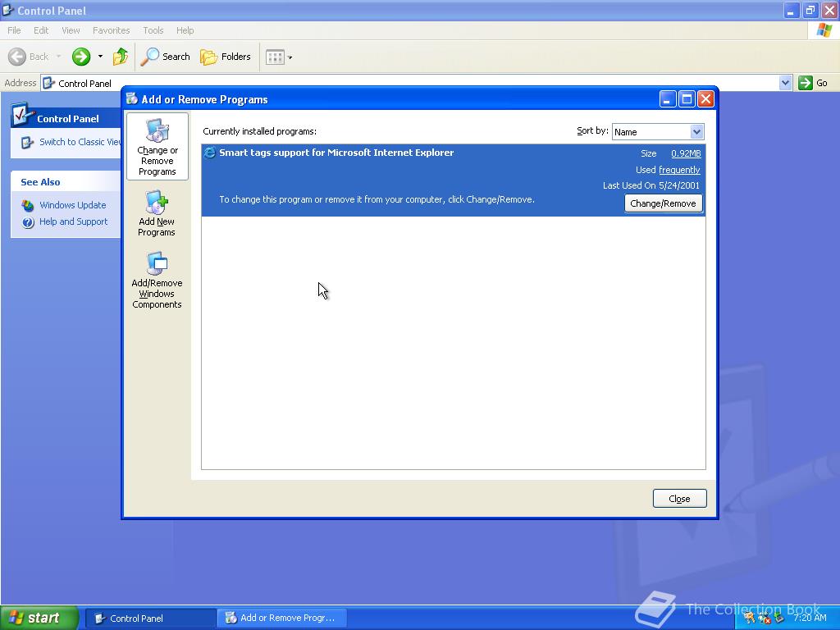Screen dimensions: 840x630
Task: Expand the address bar dropdown arrow
Action: click(x=785, y=83)
